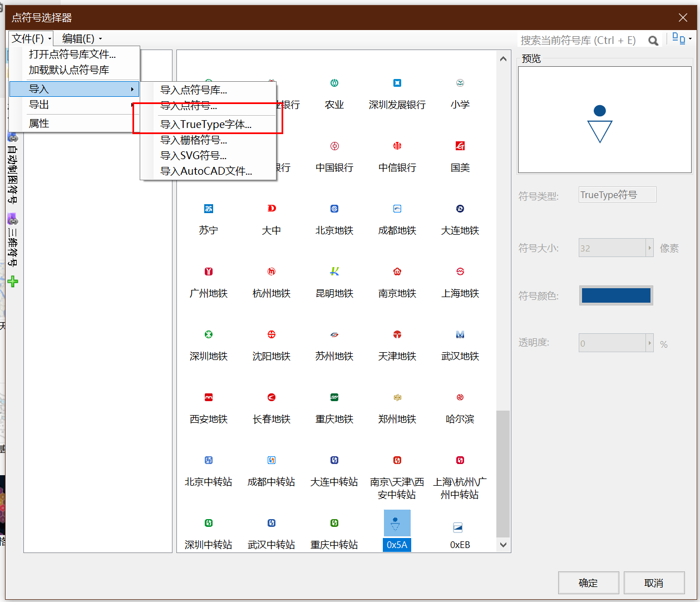
Task: Click the symbol list scroll-up arrow
Action: 503,59
